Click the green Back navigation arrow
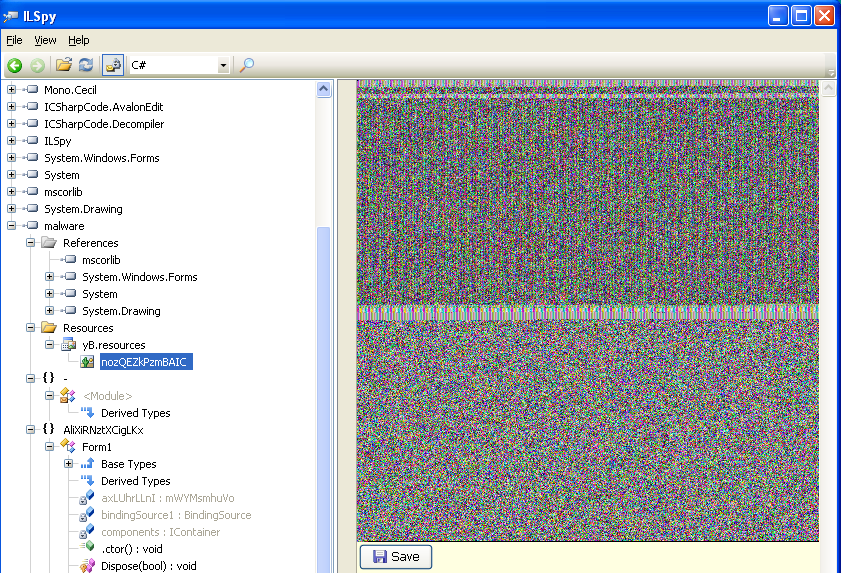Screen dimensions: 848x573 pyautogui.click(x=15, y=65)
